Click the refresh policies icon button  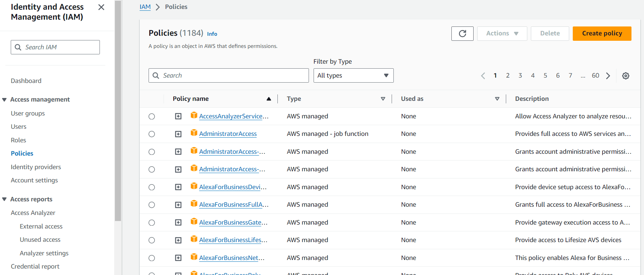coord(462,34)
